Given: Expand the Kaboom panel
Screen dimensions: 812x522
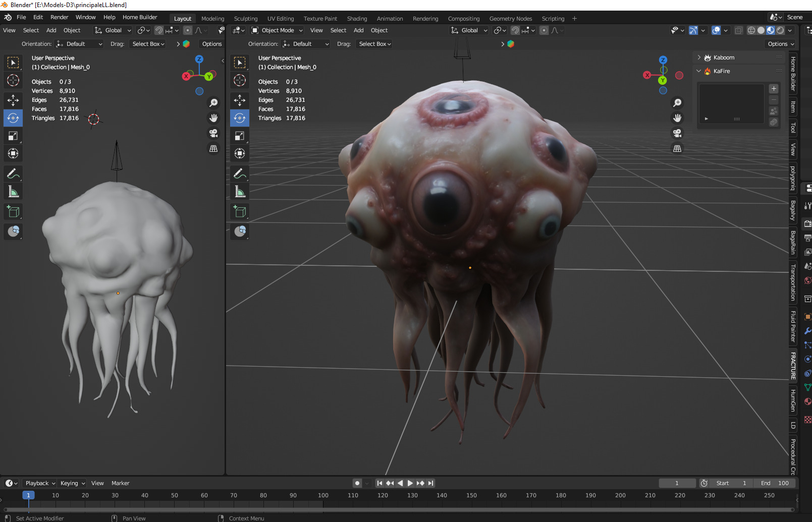Looking at the screenshot, I should pos(699,57).
